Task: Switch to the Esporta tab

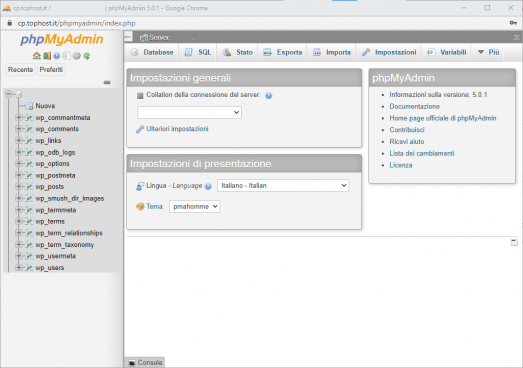Action: pyautogui.click(x=283, y=52)
